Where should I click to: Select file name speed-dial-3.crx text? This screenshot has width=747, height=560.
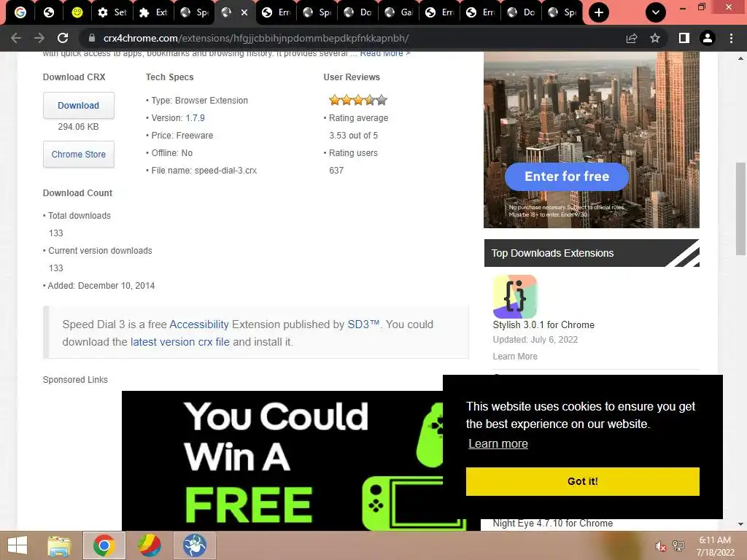pyautogui.click(x=225, y=171)
